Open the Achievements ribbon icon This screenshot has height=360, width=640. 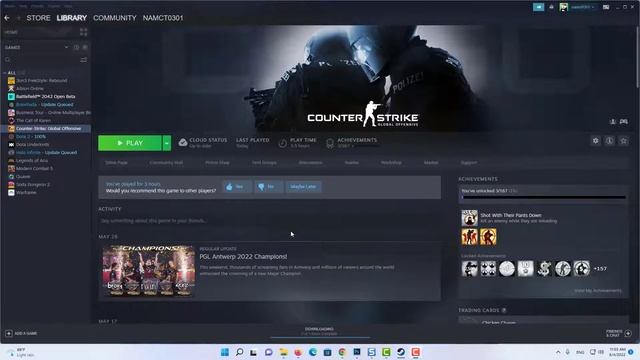coord(330,143)
